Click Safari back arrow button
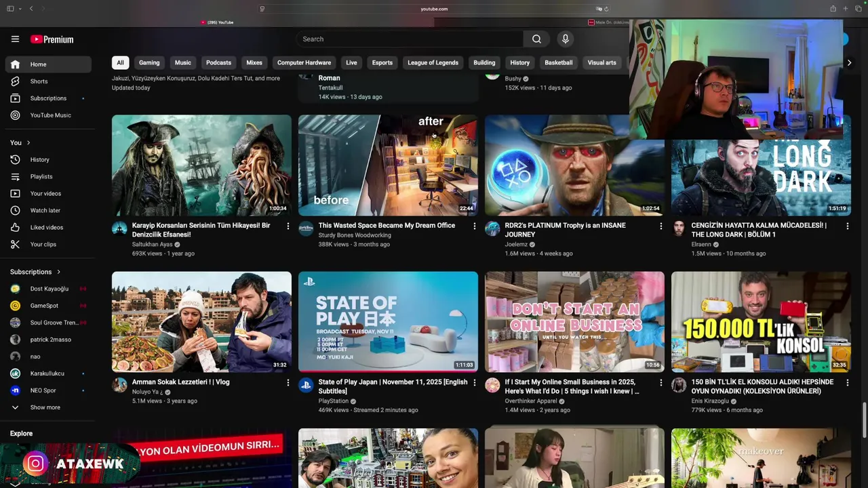Image resolution: width=868 pixels, height=488 pixels. coord(31,9)
